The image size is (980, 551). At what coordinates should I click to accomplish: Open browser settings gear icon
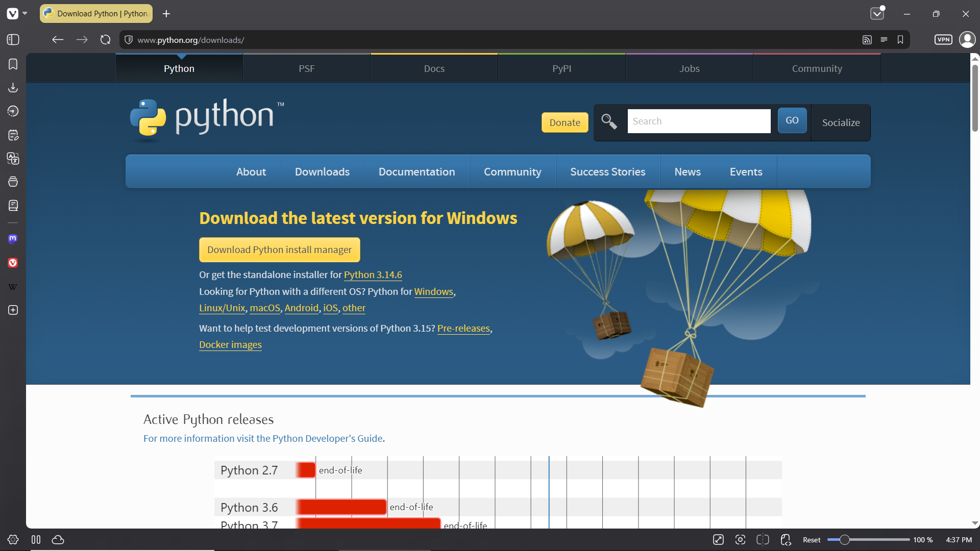click(13, 540)
